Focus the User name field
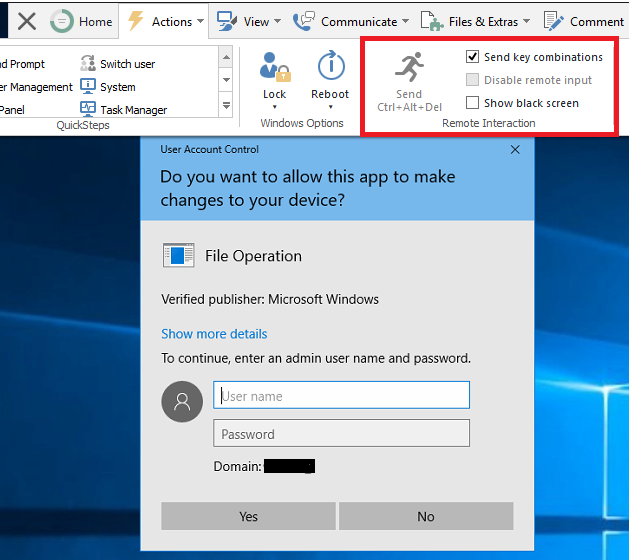Image resolution: width=630 pixels, height=560 pixels. 342,395
